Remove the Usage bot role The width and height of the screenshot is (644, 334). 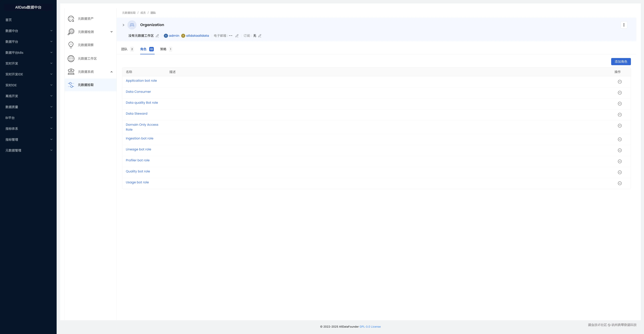(619, 183)
